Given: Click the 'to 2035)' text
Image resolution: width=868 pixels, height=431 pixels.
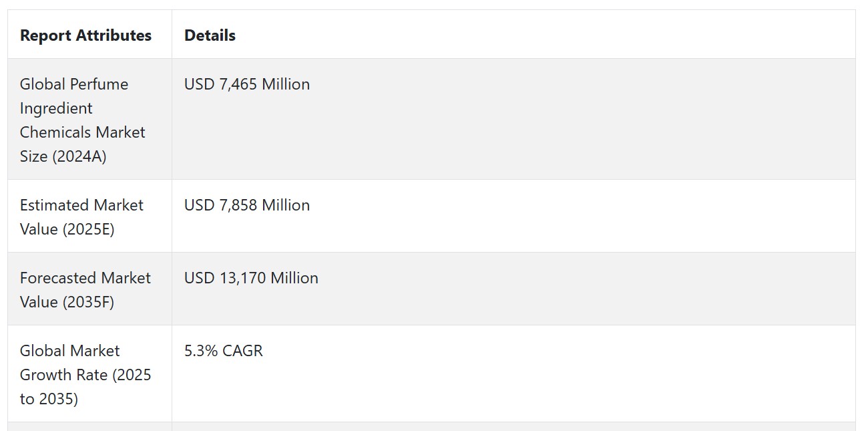Looking at the screenshot, I should [x=49, y=399].
